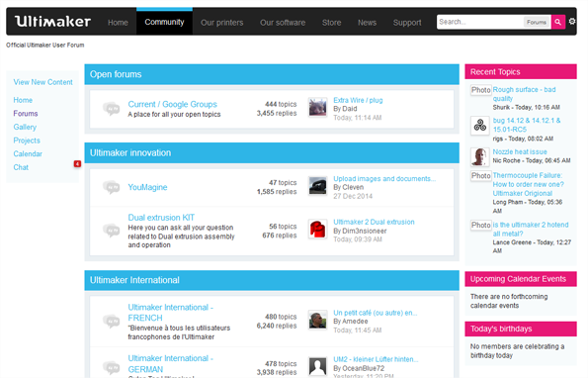Viewport: 588px width, 378px height.
Task: Open the Dual extrusion KIT forum
Action: [x=161, y=218]
